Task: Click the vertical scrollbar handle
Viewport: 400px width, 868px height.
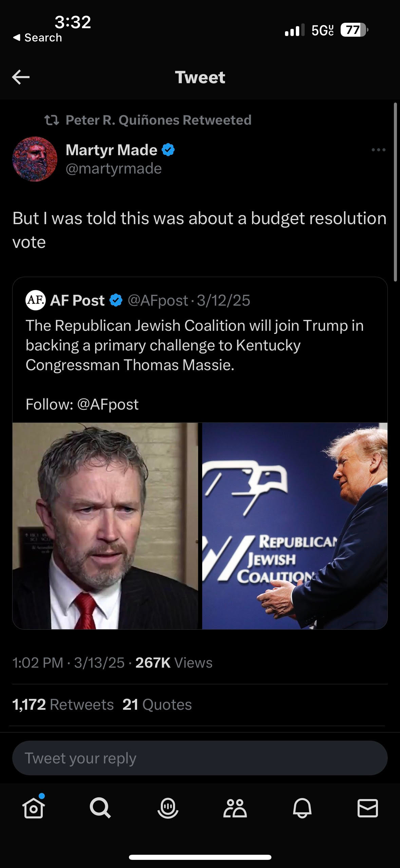Action: (x=395, y=192)
